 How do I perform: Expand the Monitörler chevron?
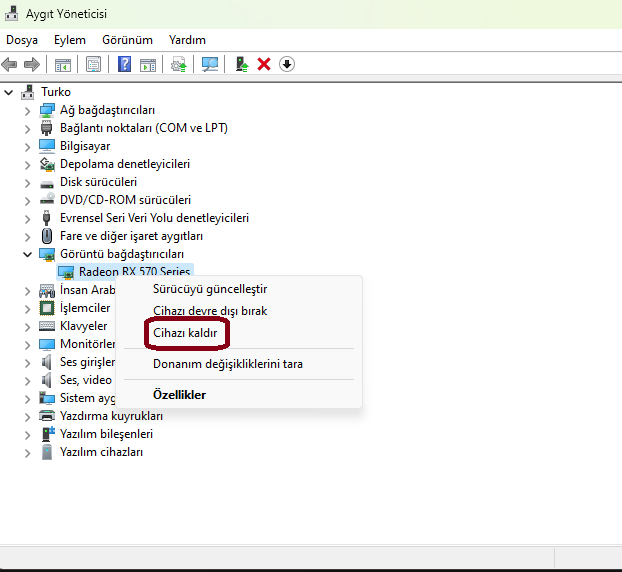tap(27, 345)
